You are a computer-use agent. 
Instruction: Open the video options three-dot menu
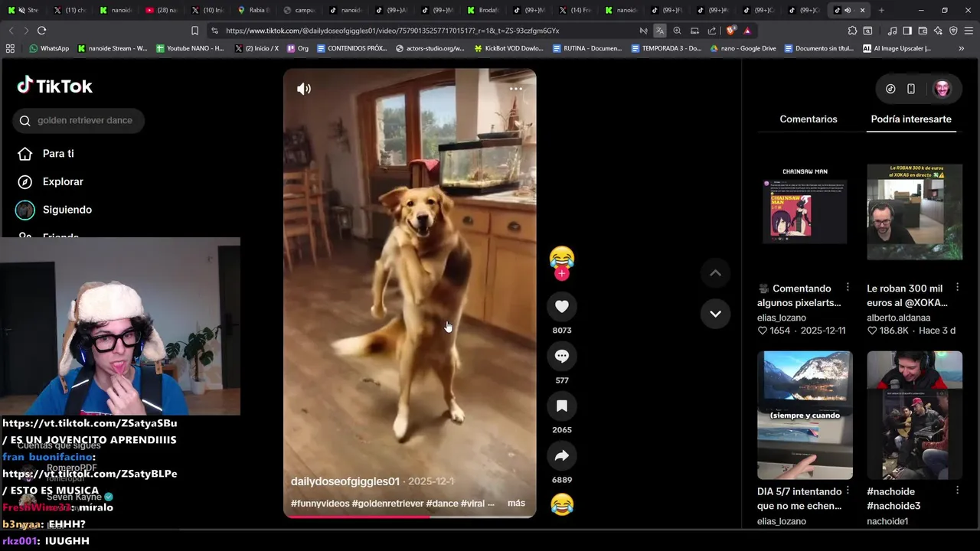point(516,89)
